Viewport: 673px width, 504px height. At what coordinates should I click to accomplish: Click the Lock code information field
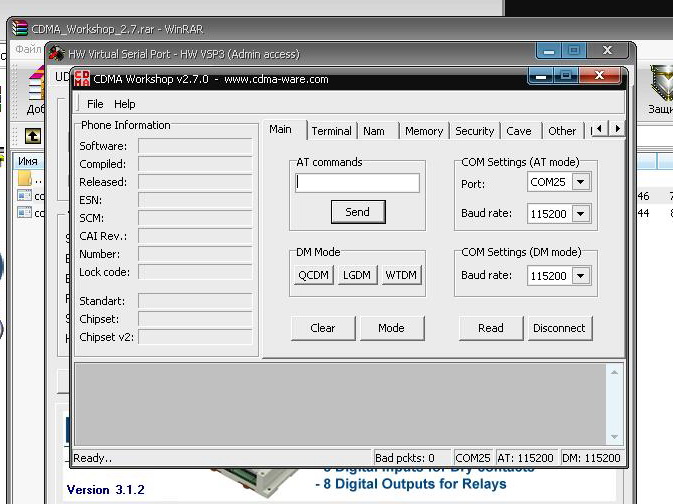pyautogui.click(x=195, y=272)
